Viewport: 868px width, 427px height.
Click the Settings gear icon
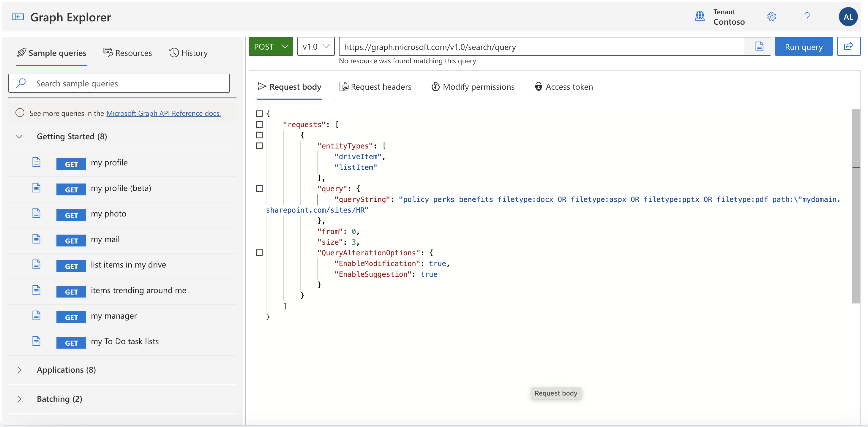(772, 16)
